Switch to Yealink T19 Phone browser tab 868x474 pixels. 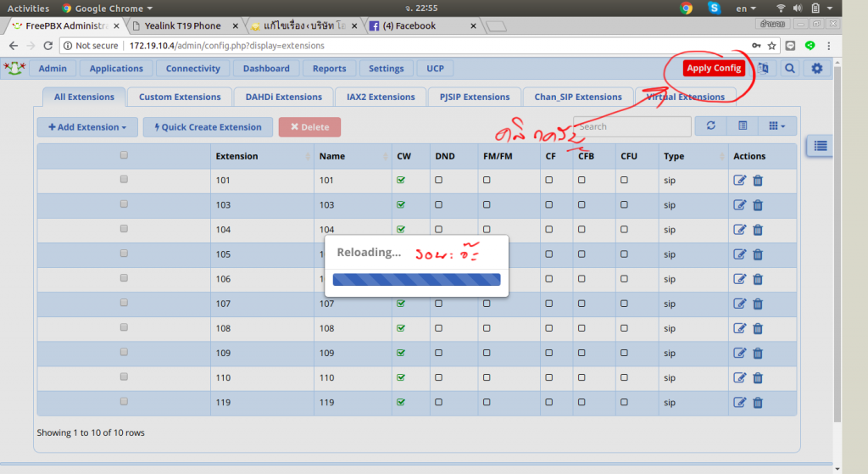pyautogui.click(x=183, y=25)
